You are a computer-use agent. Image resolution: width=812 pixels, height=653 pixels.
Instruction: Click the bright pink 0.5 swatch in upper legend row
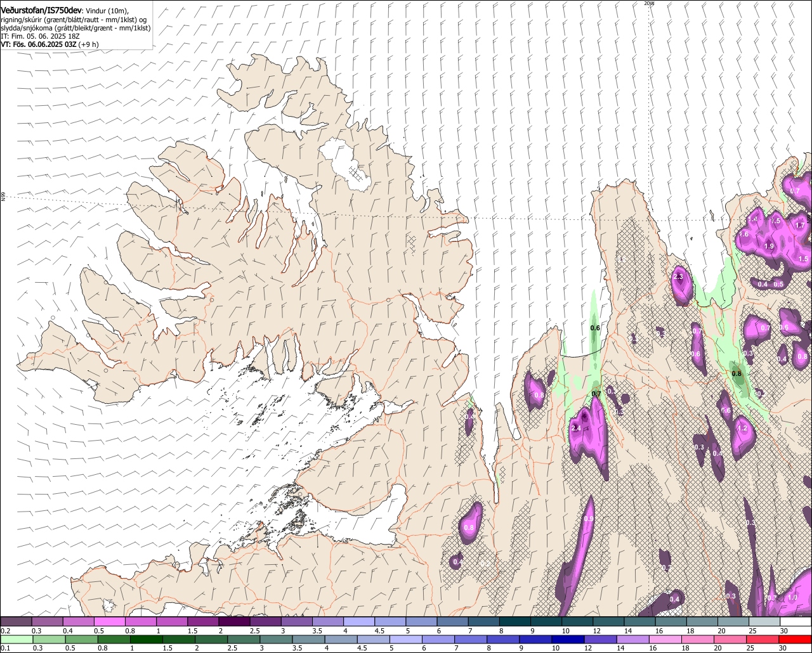pyautogui.click(x=109, y=622)
